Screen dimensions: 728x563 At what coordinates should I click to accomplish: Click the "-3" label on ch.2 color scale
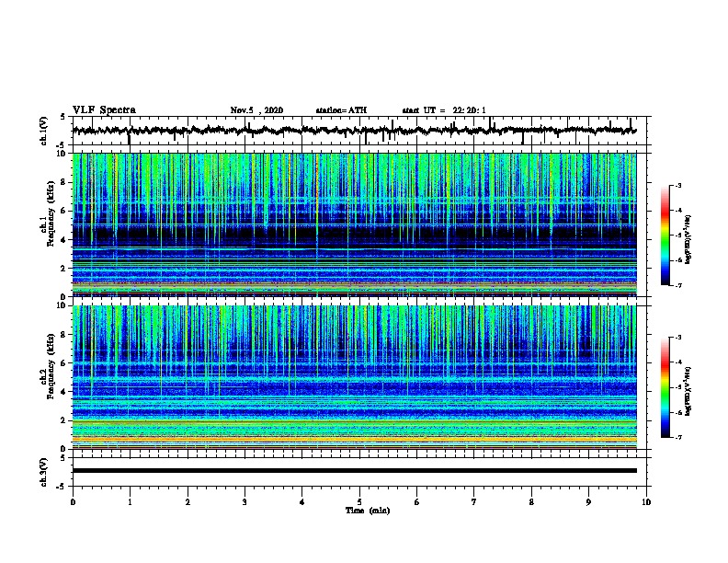(677, 338)
